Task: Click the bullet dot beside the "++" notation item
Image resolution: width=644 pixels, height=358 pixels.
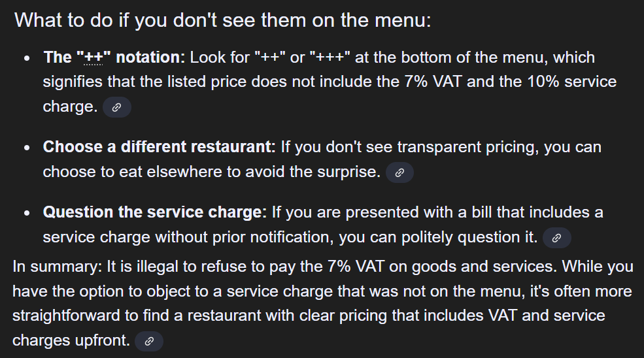Action: coord(27,59)
